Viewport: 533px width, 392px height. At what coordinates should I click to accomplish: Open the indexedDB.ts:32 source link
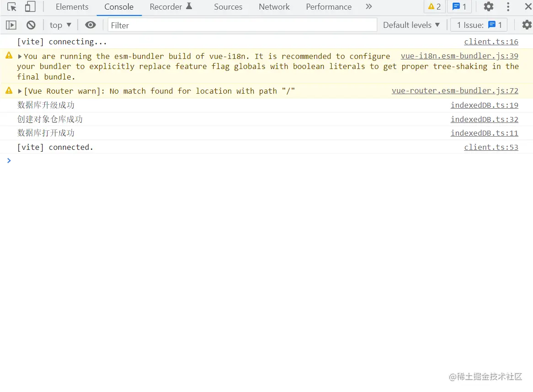pyautogui.click(x=485, y=120)
